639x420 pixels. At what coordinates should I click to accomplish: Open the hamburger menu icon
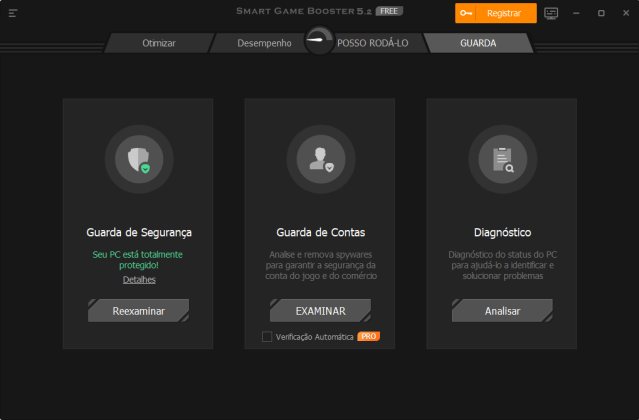point(13,13)
